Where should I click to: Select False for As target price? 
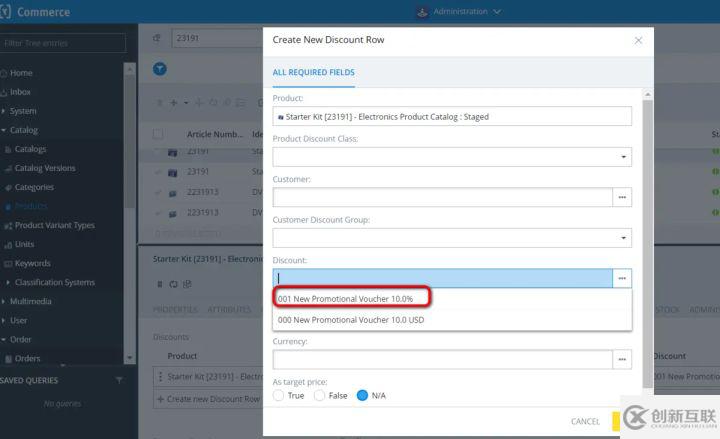pyautogui.click(x=320, y=395)
